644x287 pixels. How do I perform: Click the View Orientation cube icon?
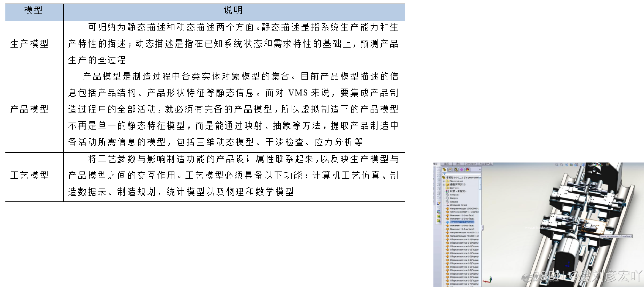pos(576,165)
